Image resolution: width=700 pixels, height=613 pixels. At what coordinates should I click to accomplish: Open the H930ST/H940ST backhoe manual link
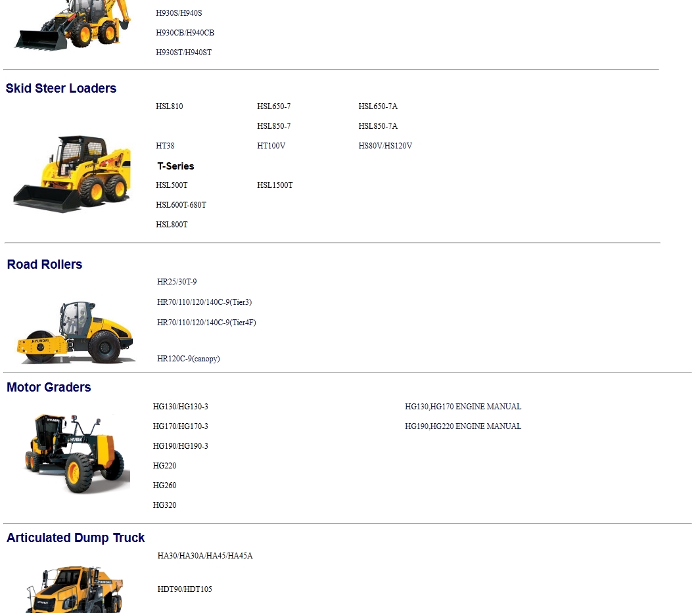[x=183, y=52]
